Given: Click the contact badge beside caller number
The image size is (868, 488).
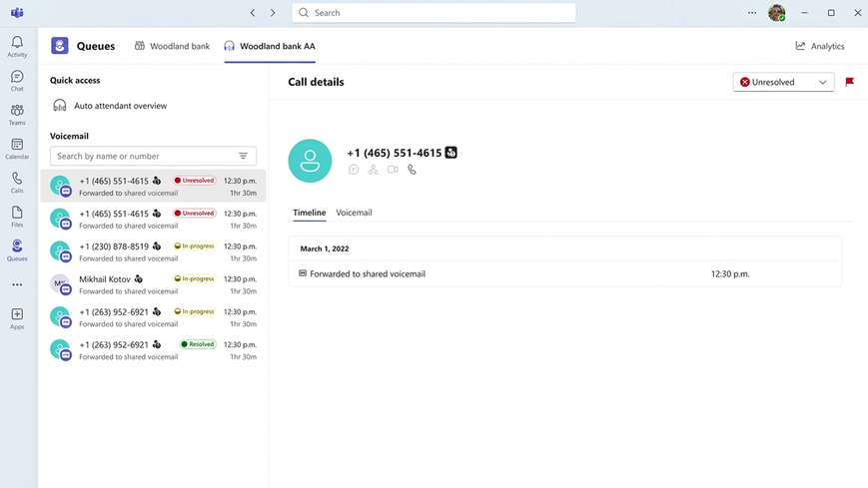Looking at the screenshot, I should [x=451, y=153].
